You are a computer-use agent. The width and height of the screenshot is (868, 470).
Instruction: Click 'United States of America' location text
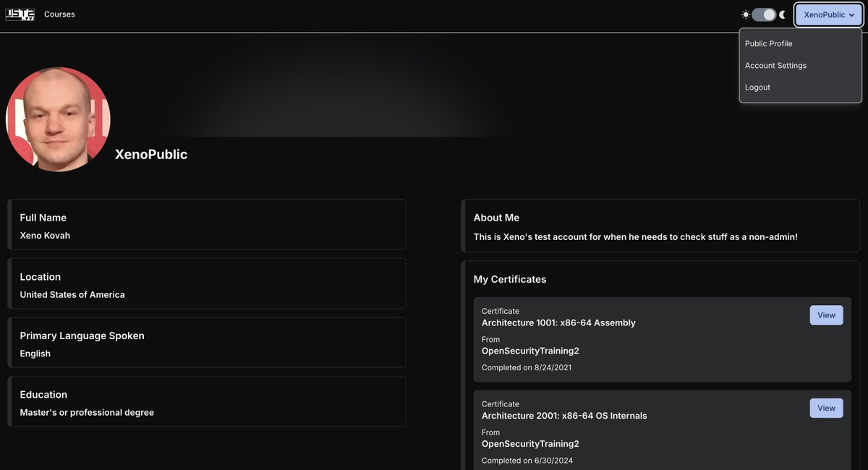click(72, 295)
